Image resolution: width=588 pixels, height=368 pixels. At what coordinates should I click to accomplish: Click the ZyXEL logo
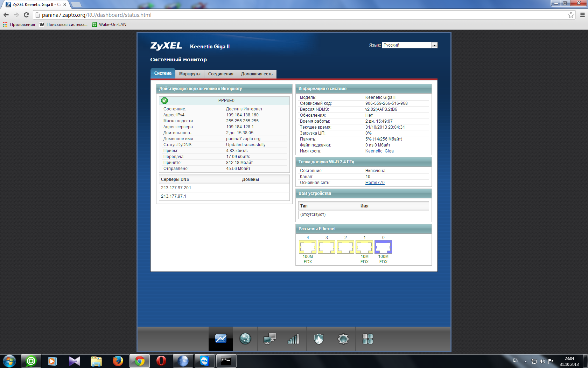pyautogui.click(x=166, y=46)
